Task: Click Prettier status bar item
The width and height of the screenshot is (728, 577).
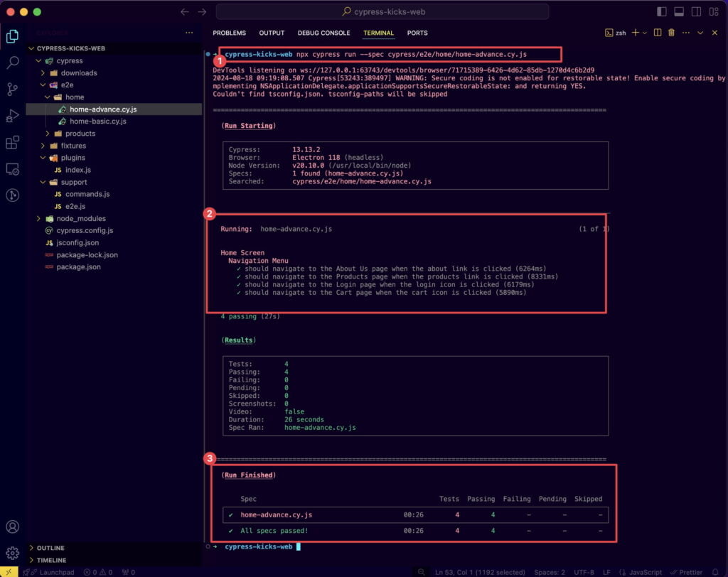Action: pos(686,572)
